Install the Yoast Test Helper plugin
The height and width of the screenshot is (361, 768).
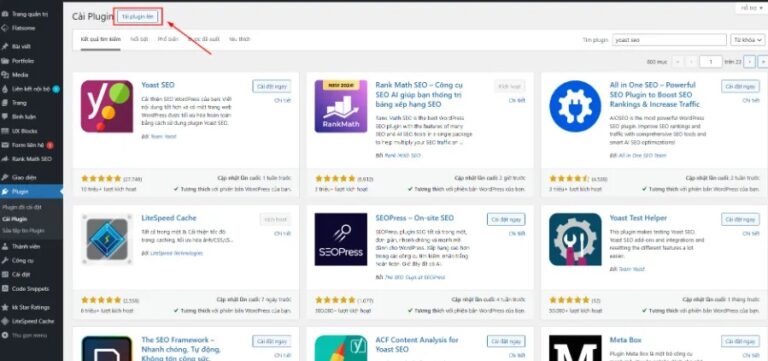point(740,219)
